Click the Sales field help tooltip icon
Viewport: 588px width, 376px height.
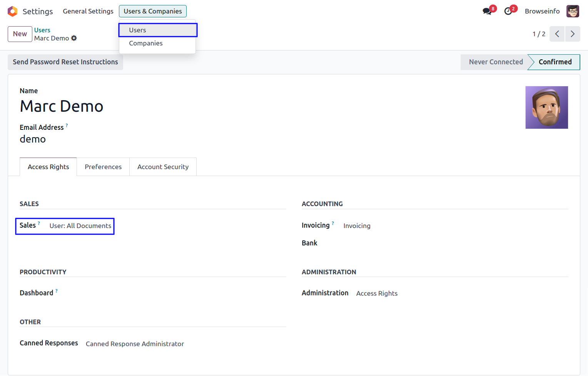pos(39,223)
